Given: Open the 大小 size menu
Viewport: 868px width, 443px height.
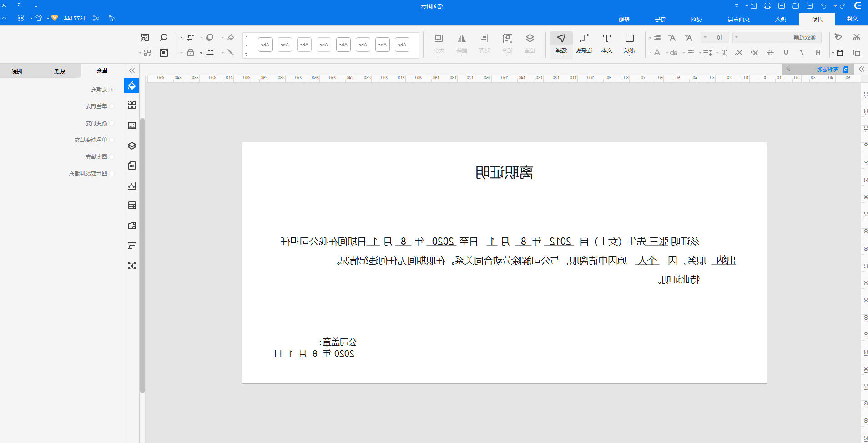Looking at the screenshot, I should point(439,44).
